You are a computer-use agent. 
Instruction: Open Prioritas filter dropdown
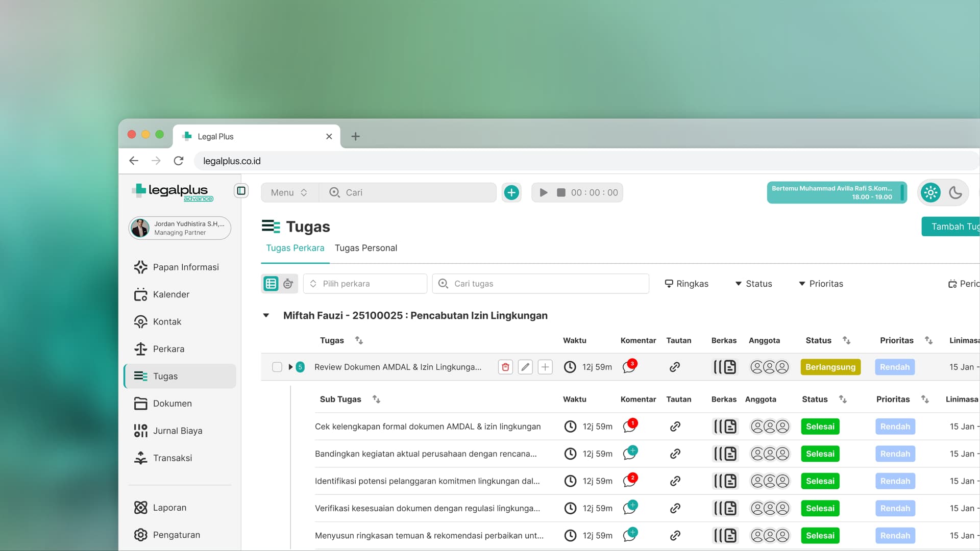click(x=821, y=284)
